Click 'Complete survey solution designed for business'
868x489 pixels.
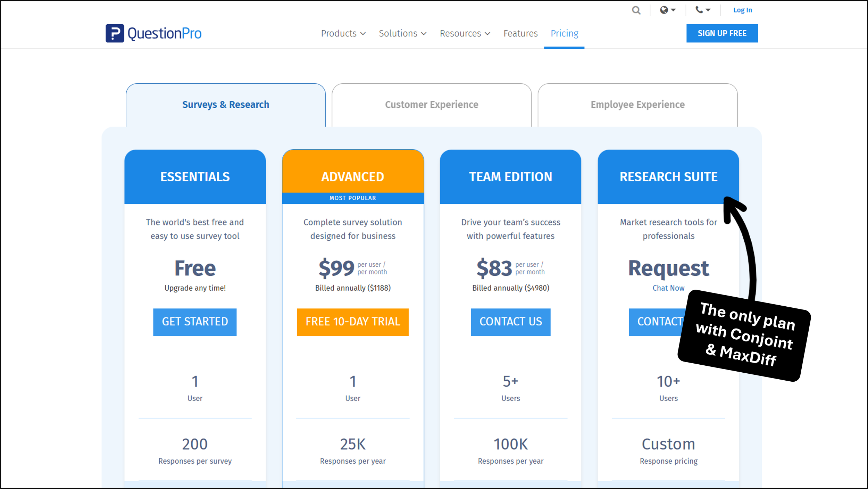coord(353,229)
